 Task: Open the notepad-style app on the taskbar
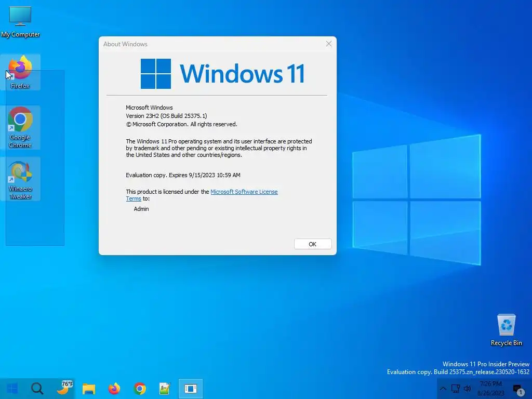point(165,389)
